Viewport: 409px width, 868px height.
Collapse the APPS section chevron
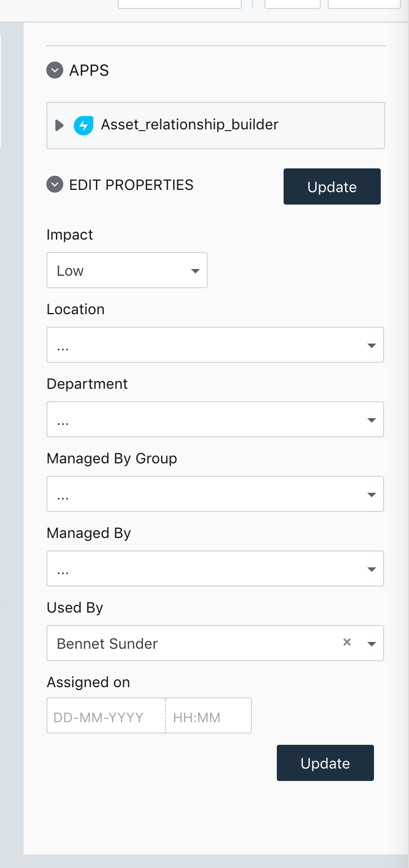point(54,70)
